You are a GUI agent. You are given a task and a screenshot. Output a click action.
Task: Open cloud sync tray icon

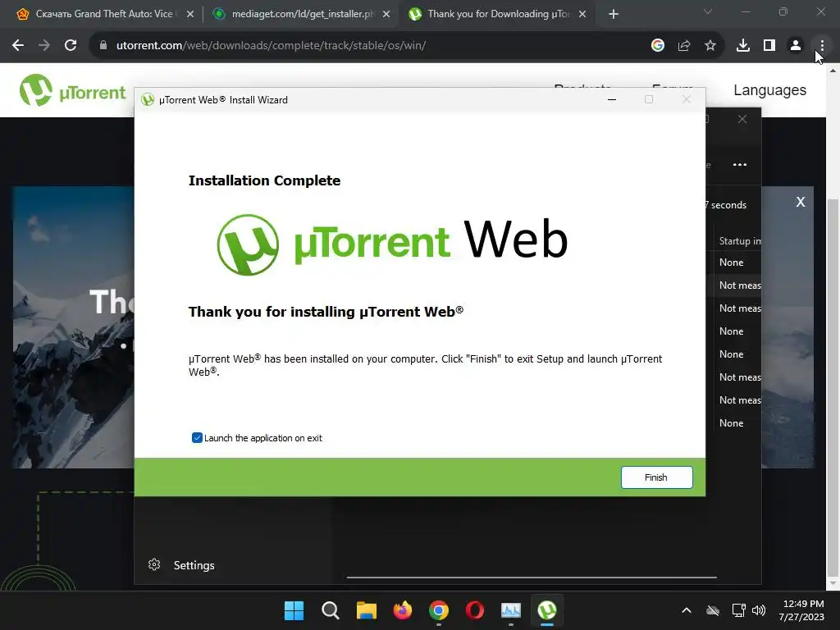(713, 610)
